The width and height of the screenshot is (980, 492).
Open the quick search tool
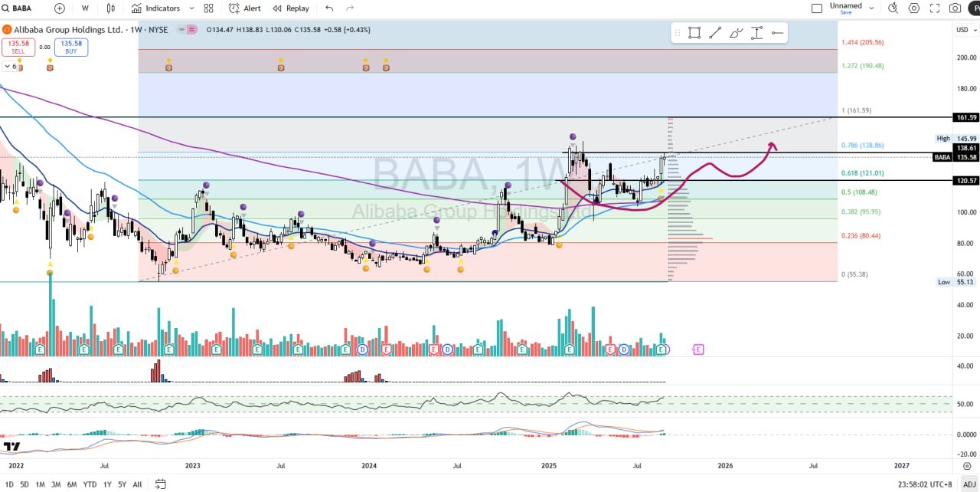[x=893, y=8]
